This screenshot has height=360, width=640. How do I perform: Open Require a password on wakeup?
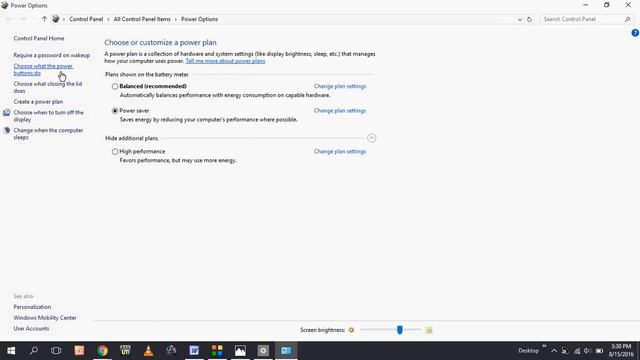pyautogui.click(x=51, y=55)
